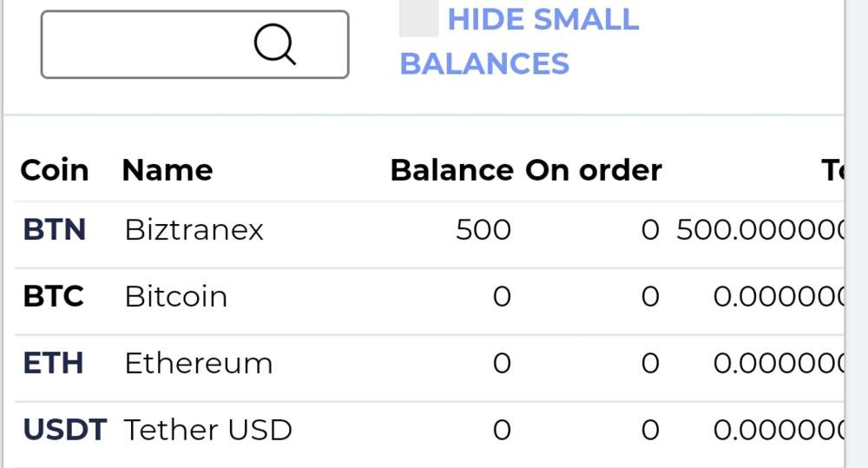Tick the Hide Small Balances checkbox
The height and width of the screenshot is (468, 868).
tap(418, 19)
